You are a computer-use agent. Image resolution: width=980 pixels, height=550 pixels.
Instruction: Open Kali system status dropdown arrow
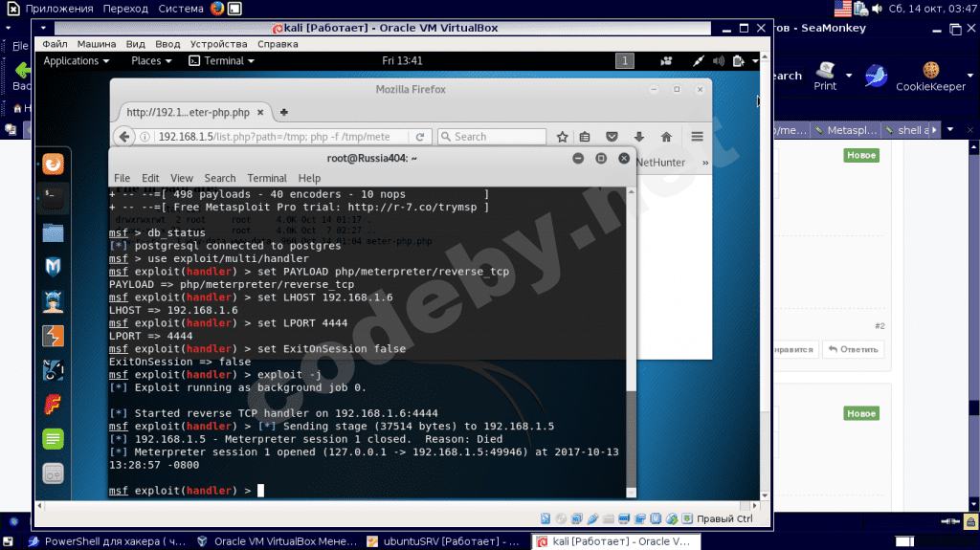(x=755, y=60)
